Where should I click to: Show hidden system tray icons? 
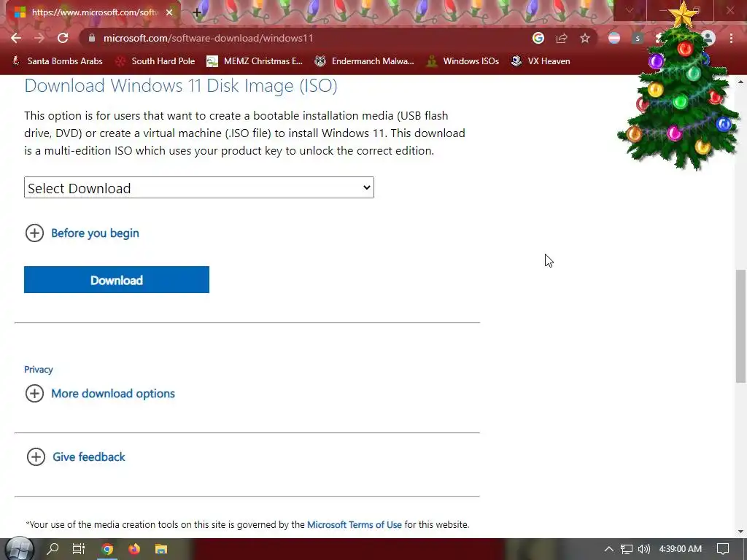tap(609, 549)
